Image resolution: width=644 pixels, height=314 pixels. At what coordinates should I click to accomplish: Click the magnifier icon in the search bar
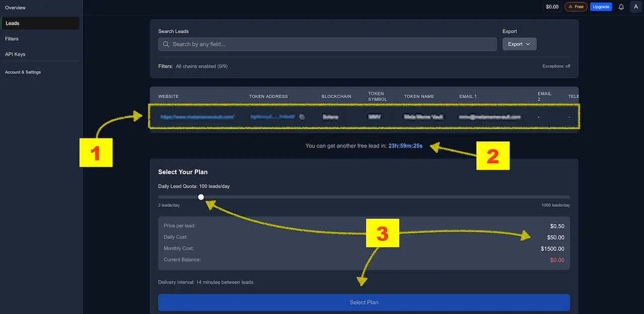tap(166, 44)
